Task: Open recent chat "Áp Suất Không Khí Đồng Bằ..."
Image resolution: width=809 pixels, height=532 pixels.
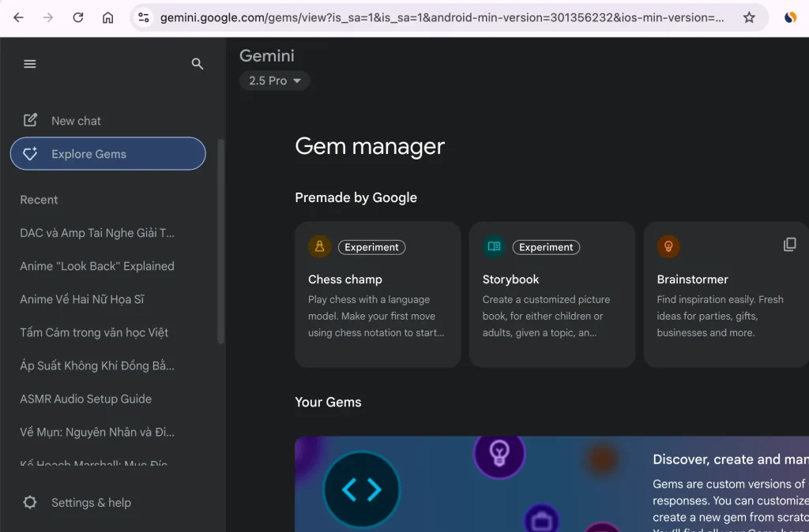Action: (x=97, y=365)
